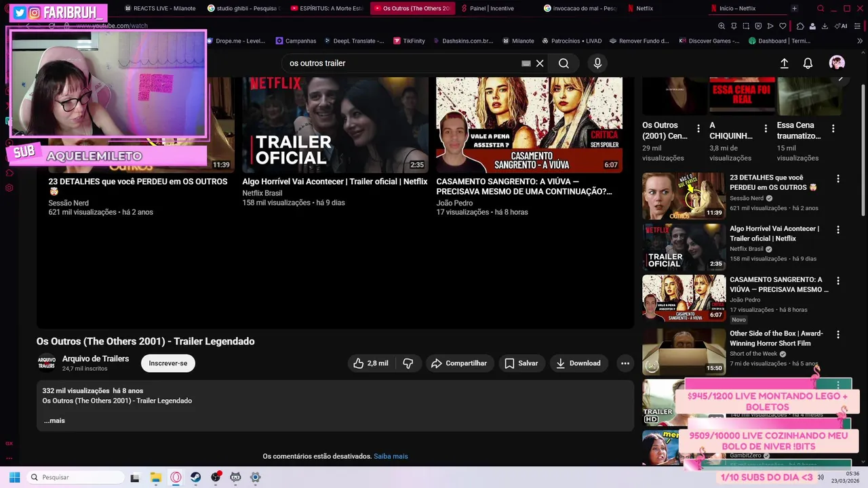Open browser tab search icon
868x488 pixels.
tap(820, 8)
